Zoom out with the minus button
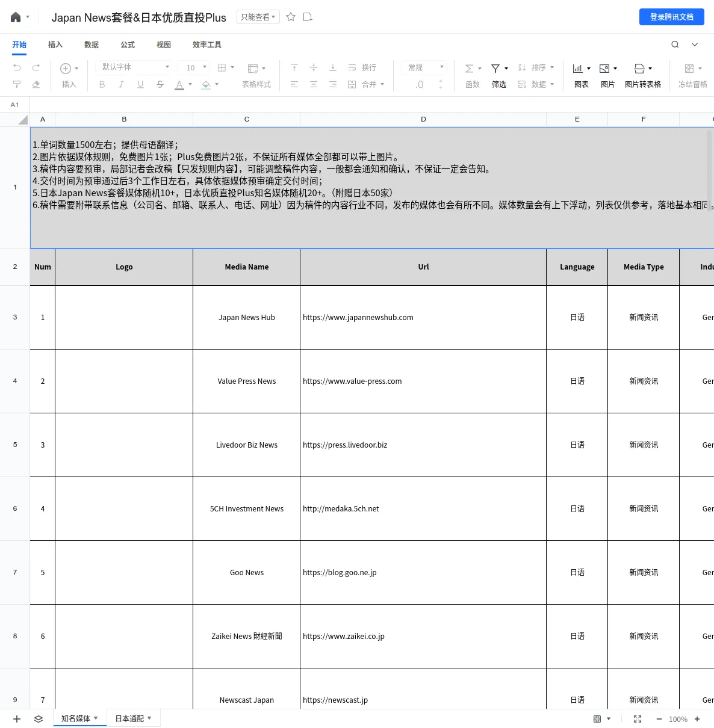 coord(659,719)
